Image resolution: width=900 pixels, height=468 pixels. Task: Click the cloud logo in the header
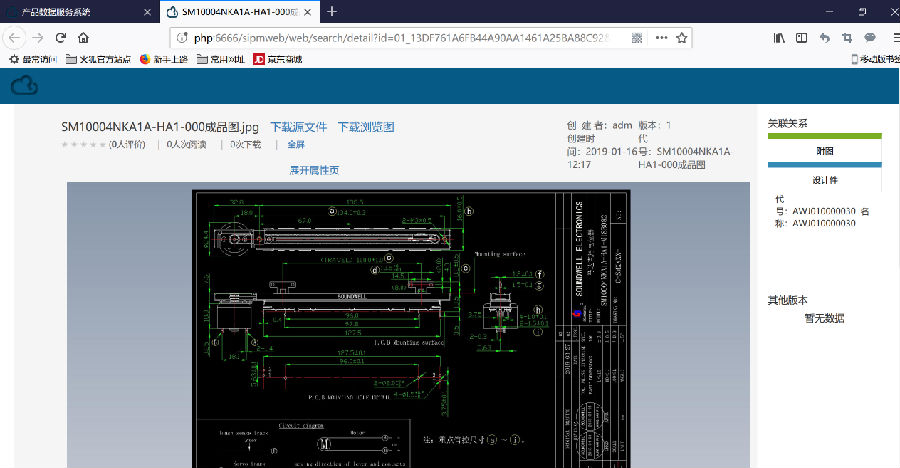(x=24, y=87)
